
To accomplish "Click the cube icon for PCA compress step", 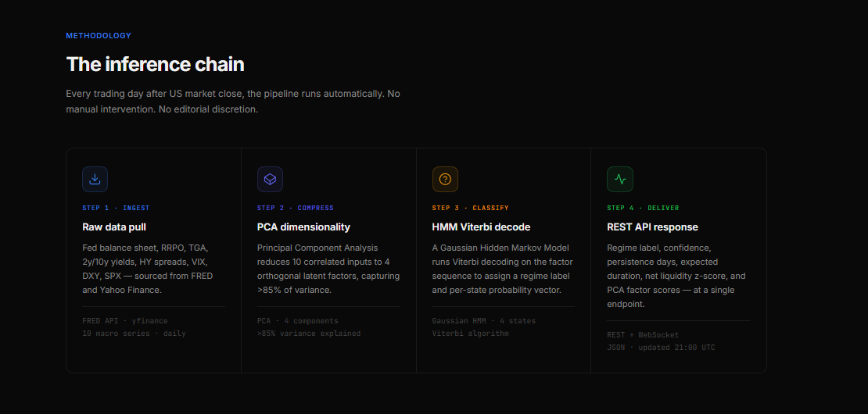I will pos(270,180).
